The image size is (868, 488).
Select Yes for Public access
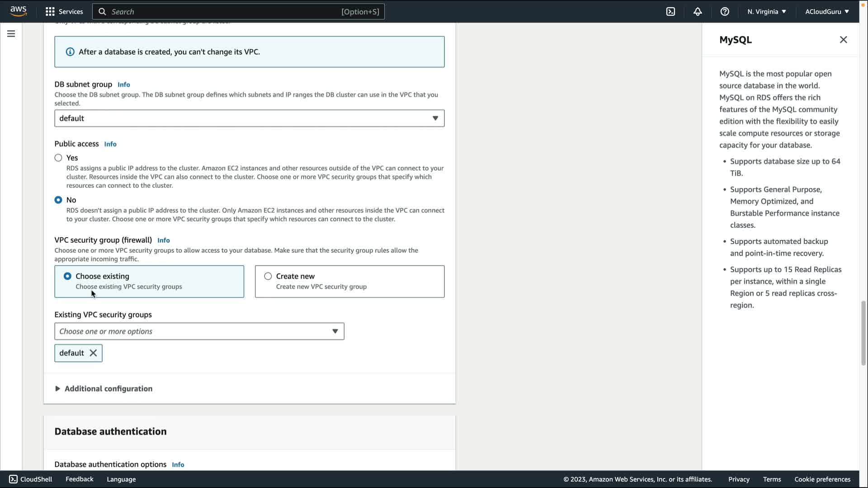tap(58, 158)
